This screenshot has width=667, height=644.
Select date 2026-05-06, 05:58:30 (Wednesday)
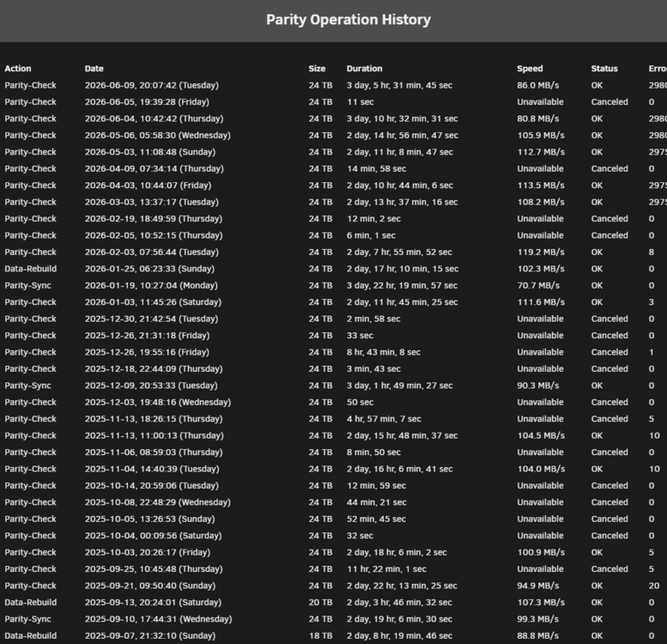(158, 136)
